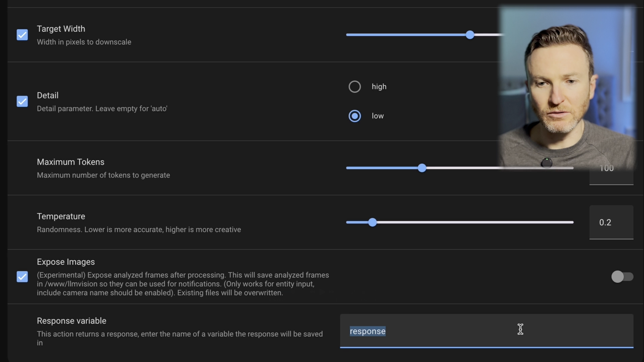Disable the Detail parameter checkbox
Viewport: 644px width, 362px height.
point(22,101)
